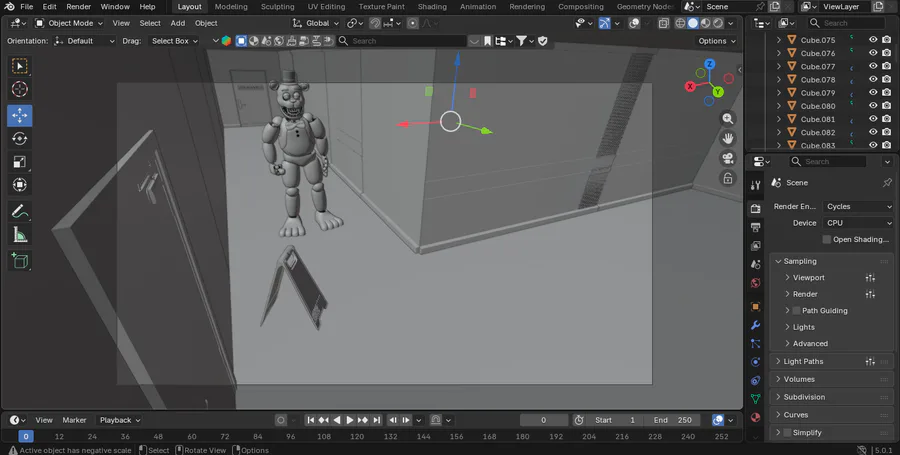This screenshot has height=455, width=900.
Task: Open the Window menu
Action: click(115, 6)
